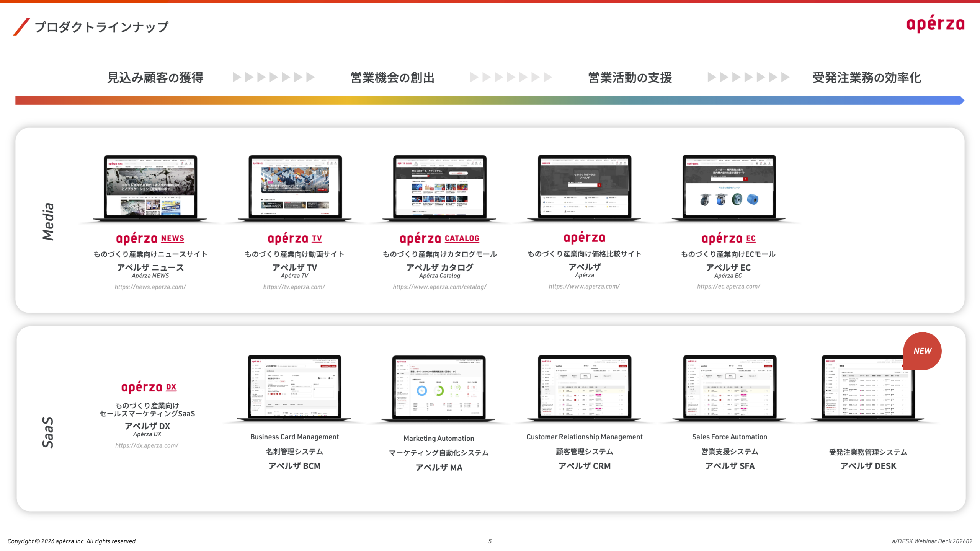This screenshot has height=551, width=980.
Task: Click the vertical SaaS section label
Action: click(48, 432)
